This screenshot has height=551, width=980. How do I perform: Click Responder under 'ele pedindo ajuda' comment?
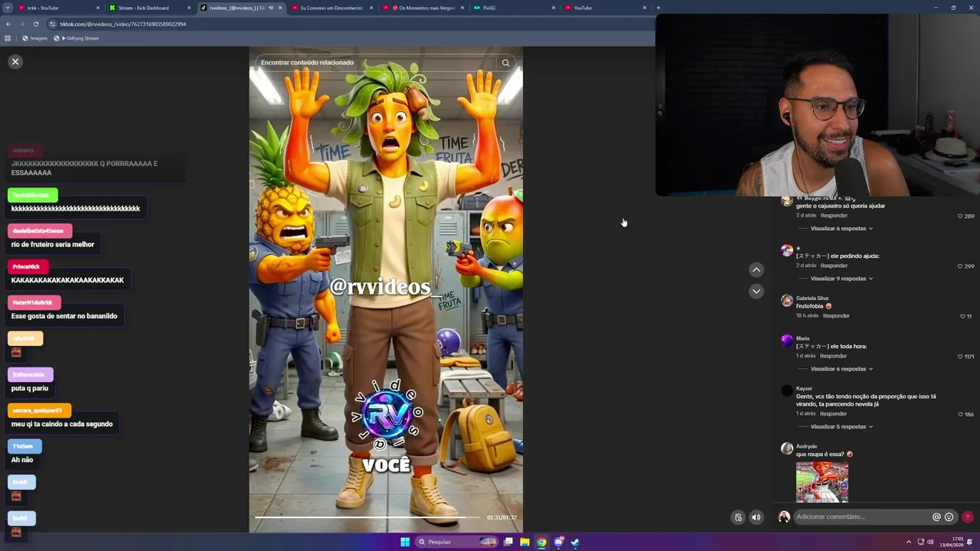(x=834, y=266)
